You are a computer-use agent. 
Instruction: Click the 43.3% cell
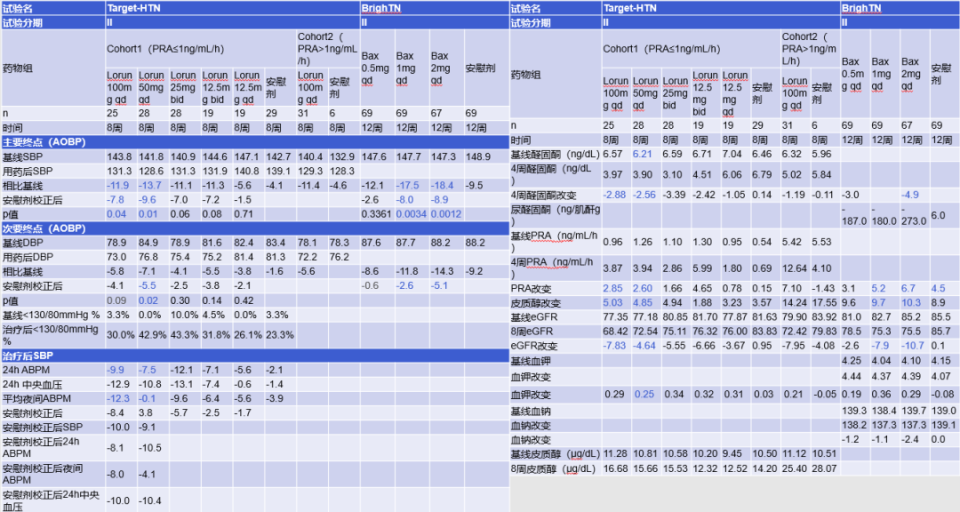click(185, 335)
